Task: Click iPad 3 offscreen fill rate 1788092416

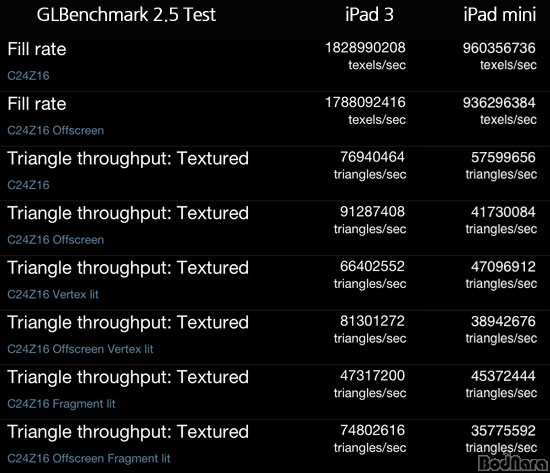Action: coord(365,102)
